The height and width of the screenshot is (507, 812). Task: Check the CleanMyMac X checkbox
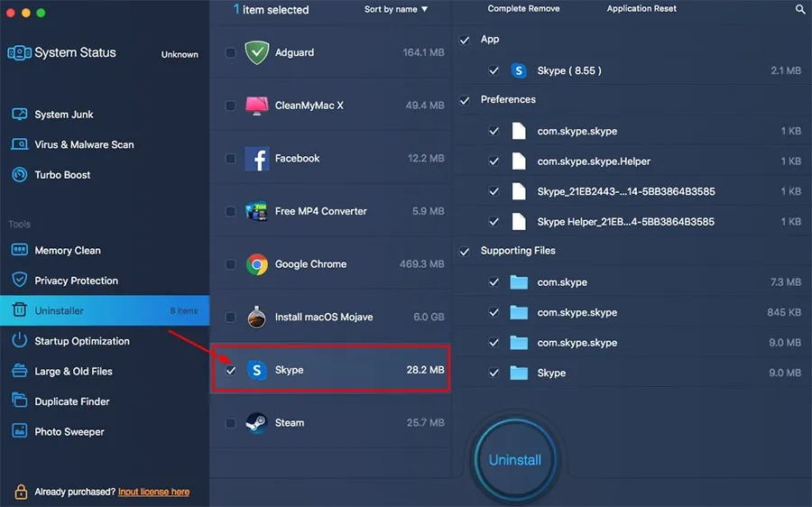point(231,106)
